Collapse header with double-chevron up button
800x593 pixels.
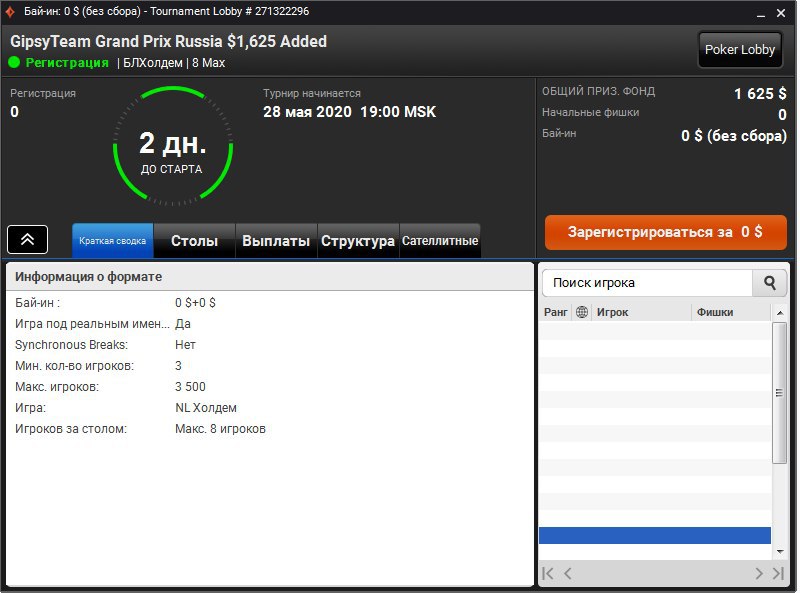[28, 239]
